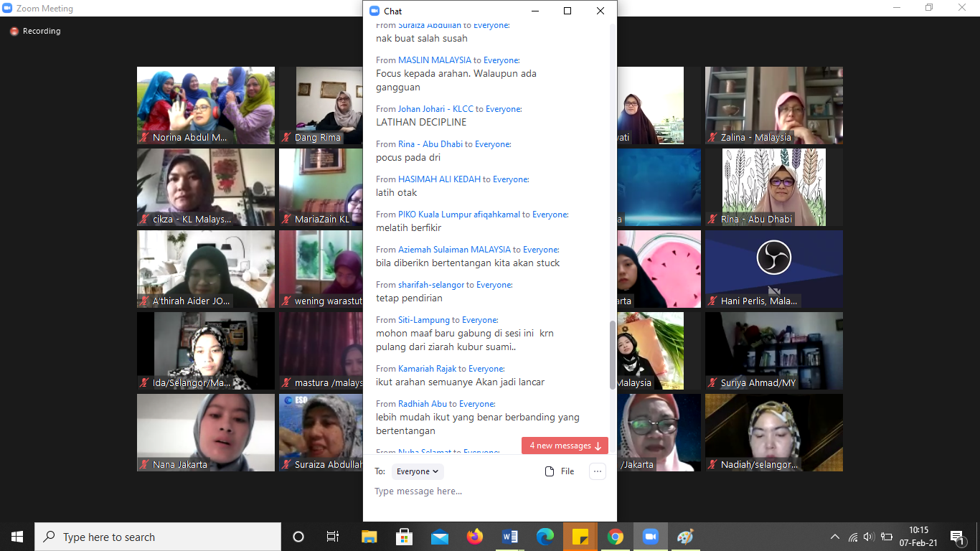Open the chat more options ellipsis button

point(597,471)
